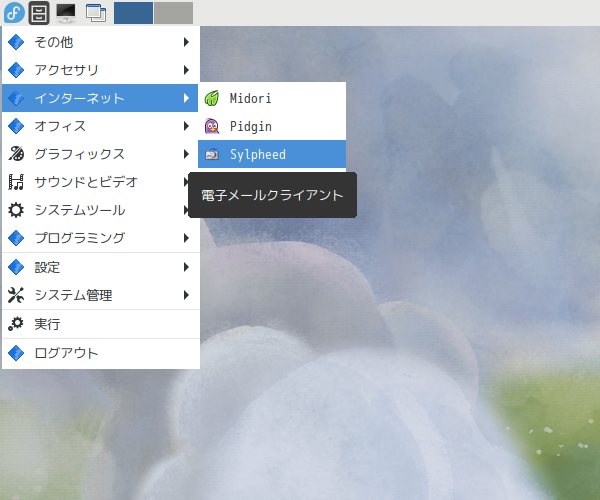Click the blue diamond icon beside 設定
The image size is (600, 500).
coord(16,267)
